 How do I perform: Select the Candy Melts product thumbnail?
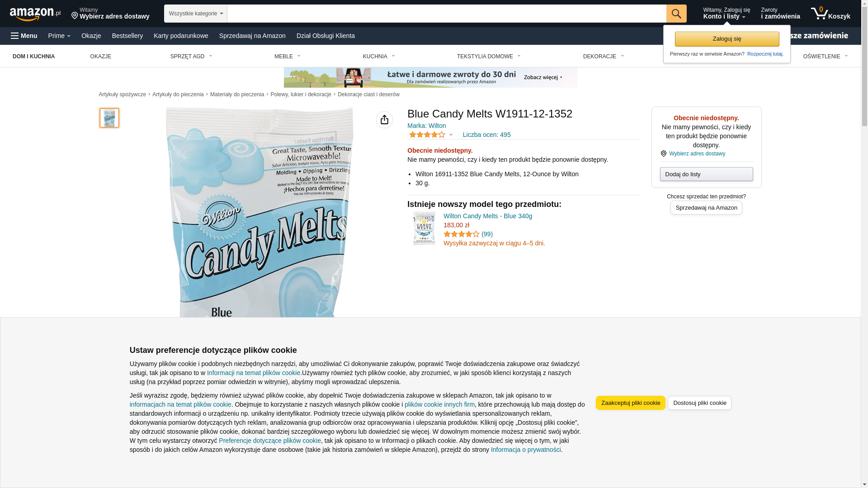click(109, 118)
